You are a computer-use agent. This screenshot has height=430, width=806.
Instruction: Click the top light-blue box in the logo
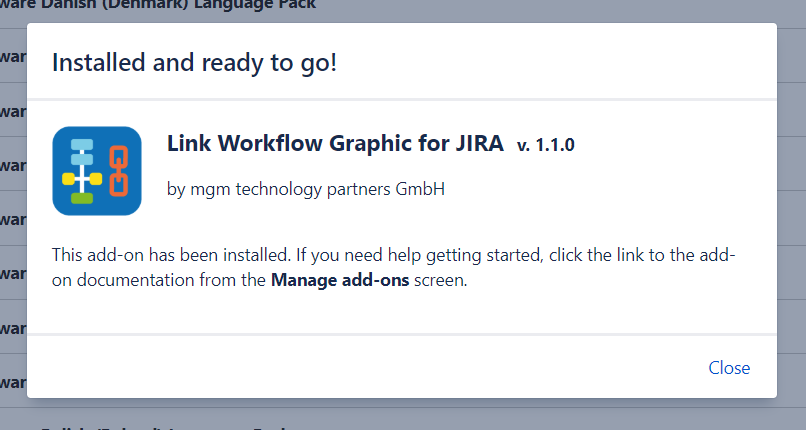point(82,142)
